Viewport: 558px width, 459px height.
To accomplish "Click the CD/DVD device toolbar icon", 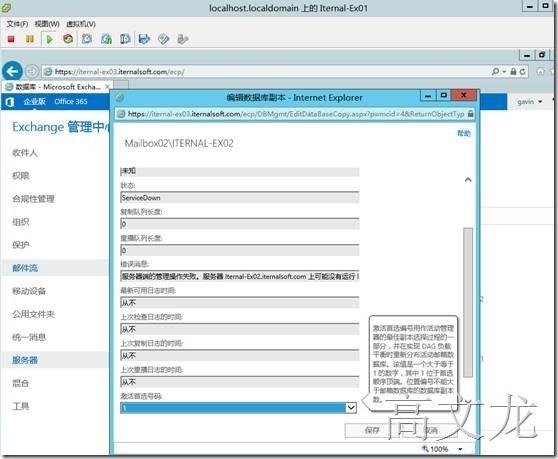I will click(163, 39).
